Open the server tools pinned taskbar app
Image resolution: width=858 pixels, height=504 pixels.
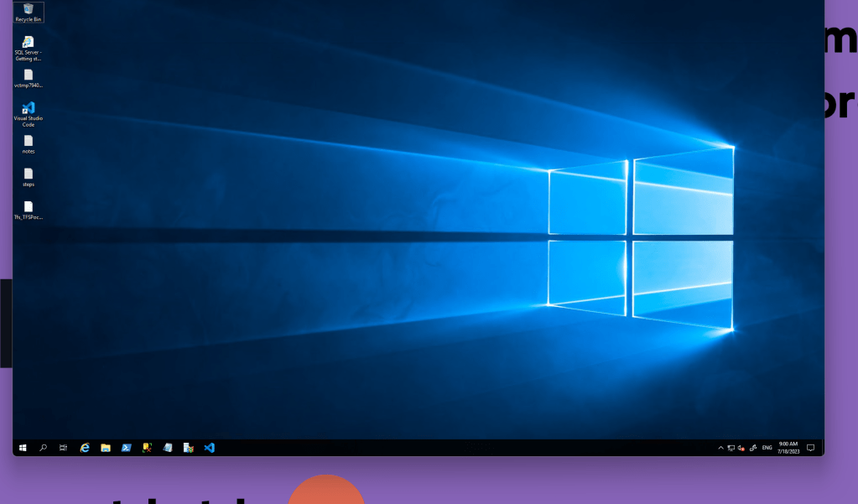188,448
